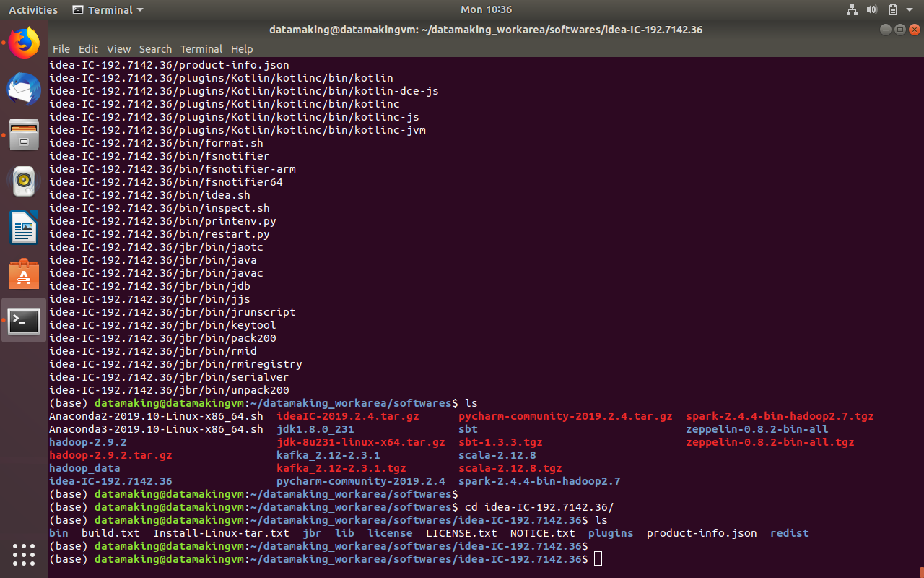Viewport: 924px width, 578px height.
Task: Open the Help menu
Action: coord(242,49)
